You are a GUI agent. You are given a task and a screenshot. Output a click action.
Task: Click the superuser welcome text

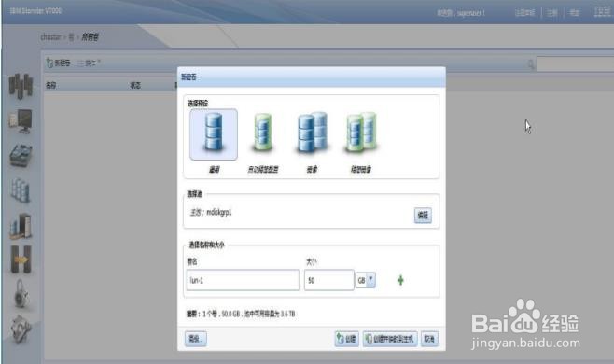click(x=461, y=13)
